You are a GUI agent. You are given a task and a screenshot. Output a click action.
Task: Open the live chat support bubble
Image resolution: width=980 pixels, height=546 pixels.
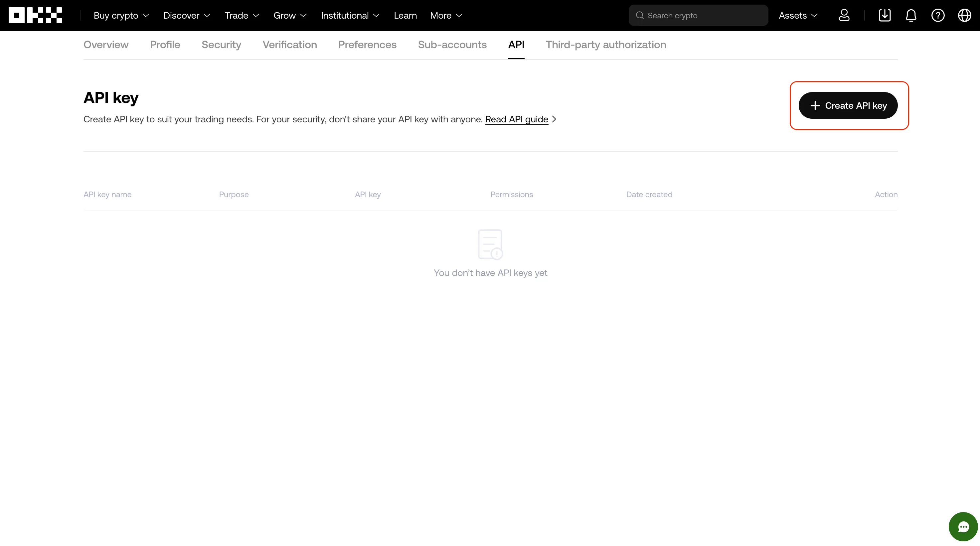tap(963, 527)
